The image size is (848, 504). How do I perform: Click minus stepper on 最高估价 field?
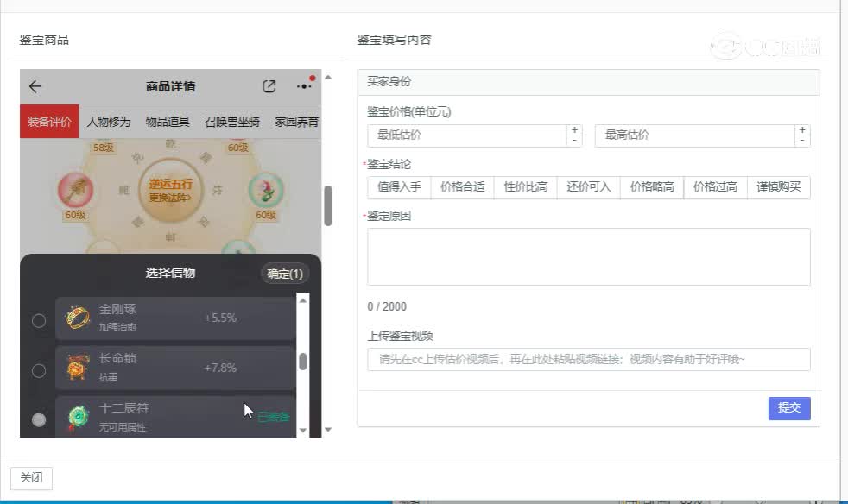point(801,142)
